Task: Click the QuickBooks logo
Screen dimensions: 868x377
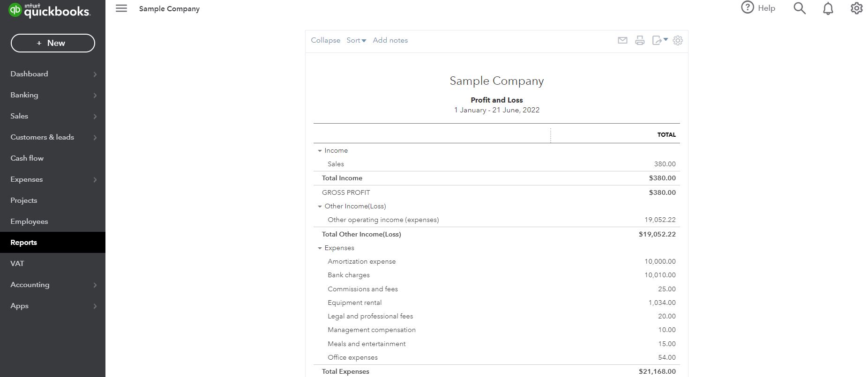Action: [49, 10]
